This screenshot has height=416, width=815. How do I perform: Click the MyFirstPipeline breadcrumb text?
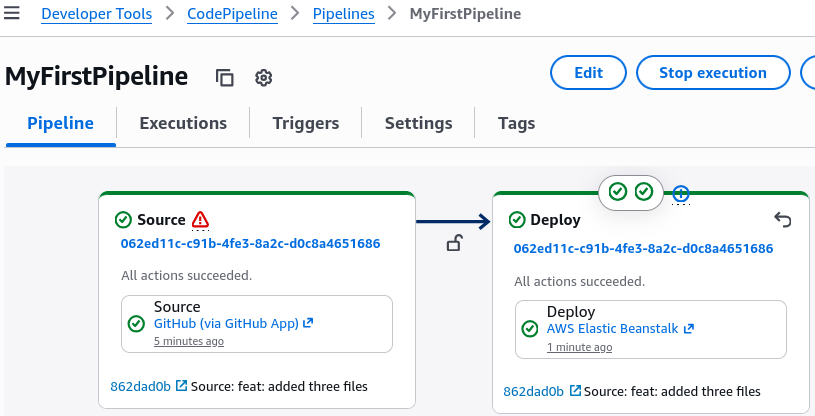click(x=465, y=14)
